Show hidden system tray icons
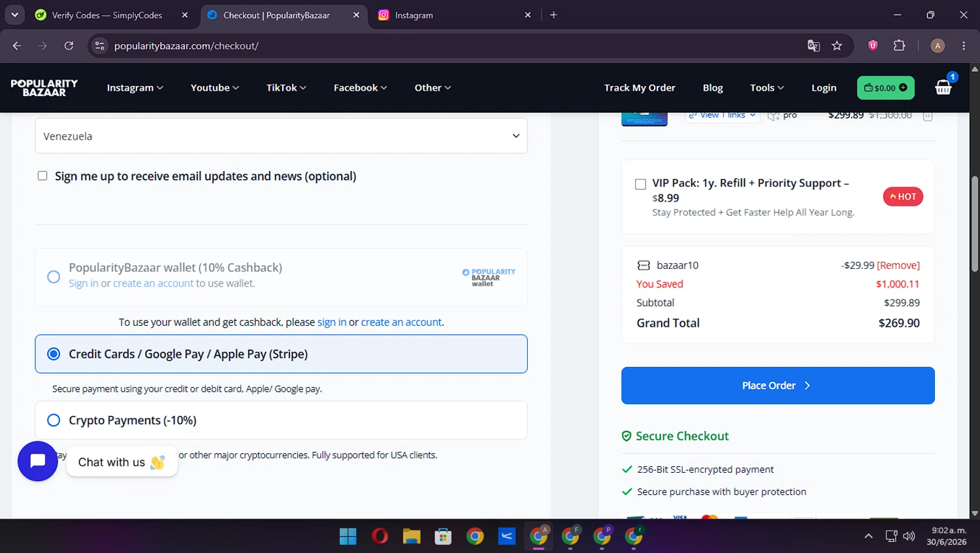 click(x=868, y=536)
